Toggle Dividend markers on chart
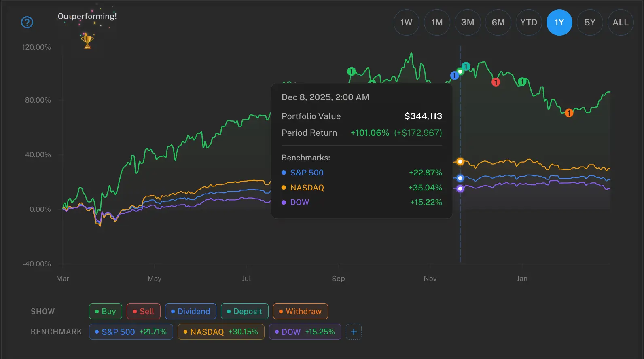The width and height of the screenshot is (644, 359). 191,311
